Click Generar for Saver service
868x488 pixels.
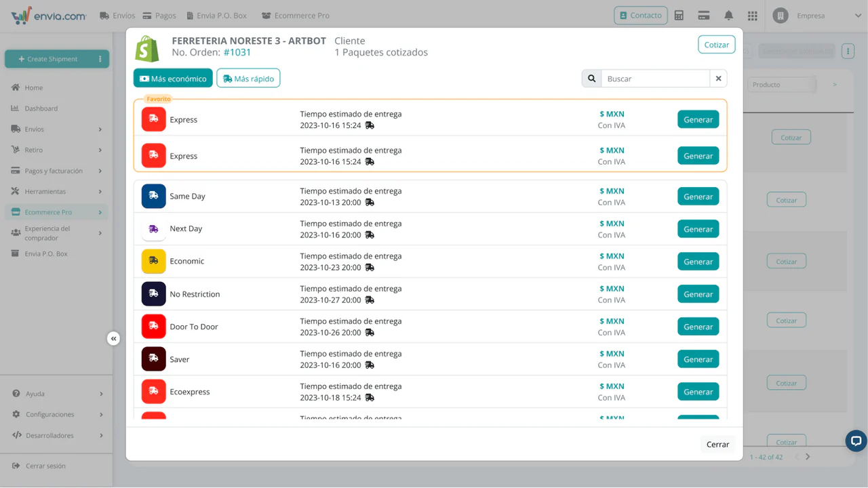698,359
